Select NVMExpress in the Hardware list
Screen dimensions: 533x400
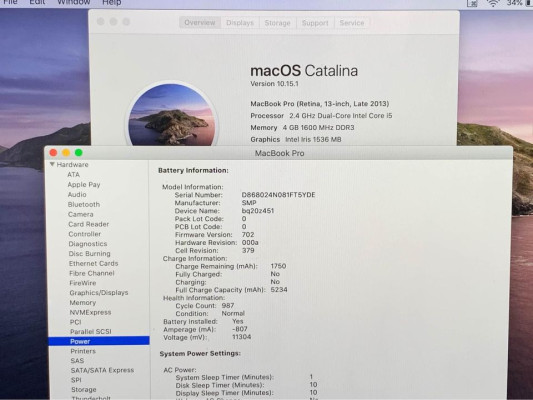90,312
